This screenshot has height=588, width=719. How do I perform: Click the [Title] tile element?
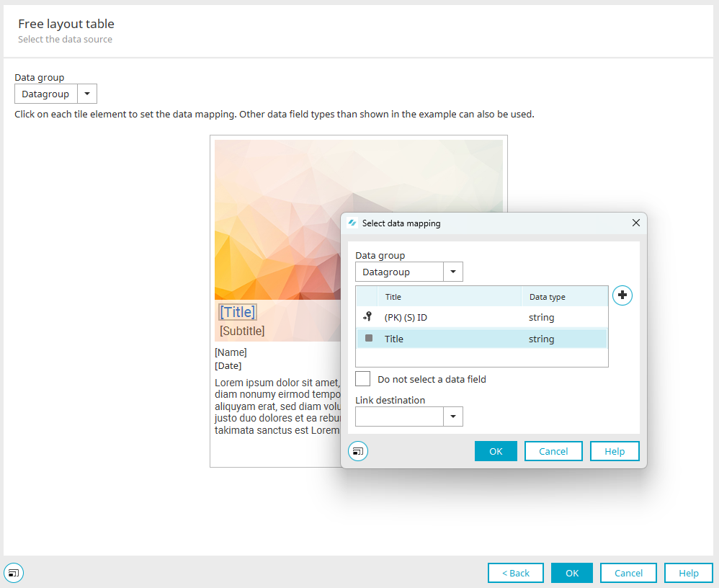[x=237, y=312]
